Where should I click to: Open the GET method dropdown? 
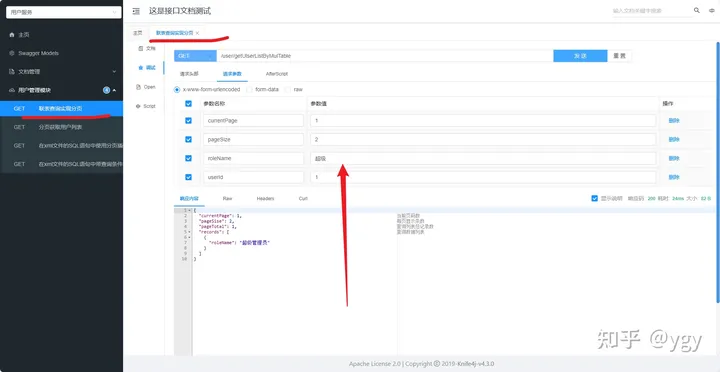195,56
